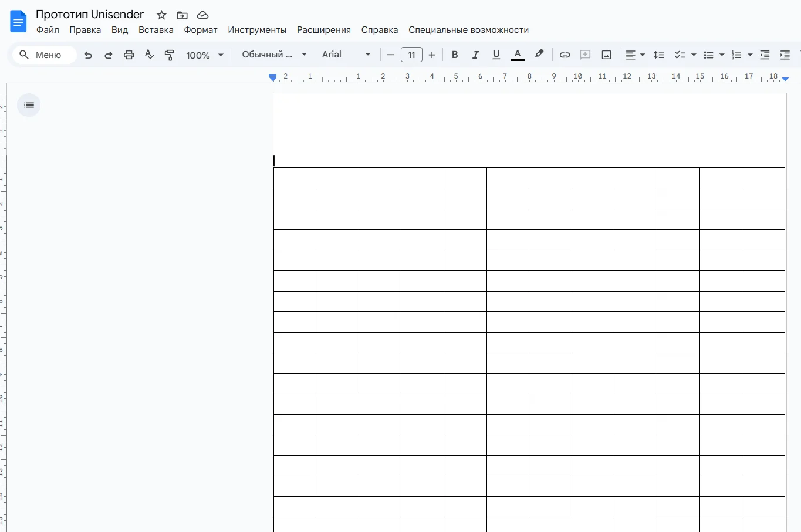Click the Print icon

pos(129,55)
